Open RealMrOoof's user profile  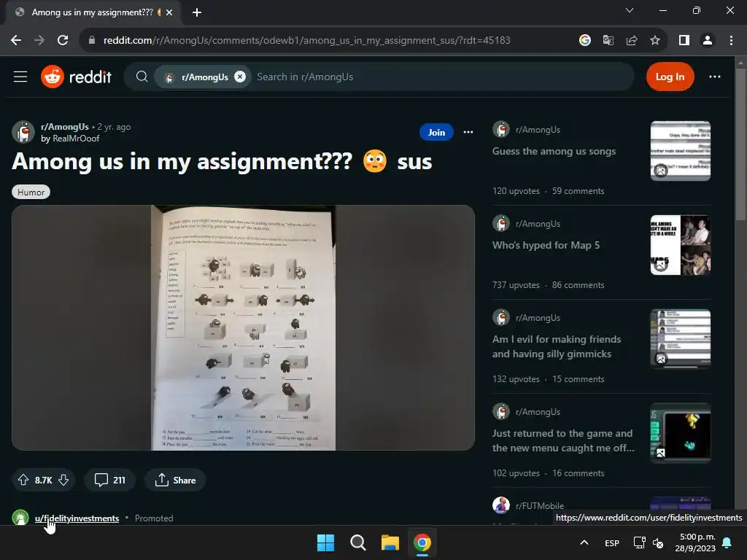coord(76,139)
